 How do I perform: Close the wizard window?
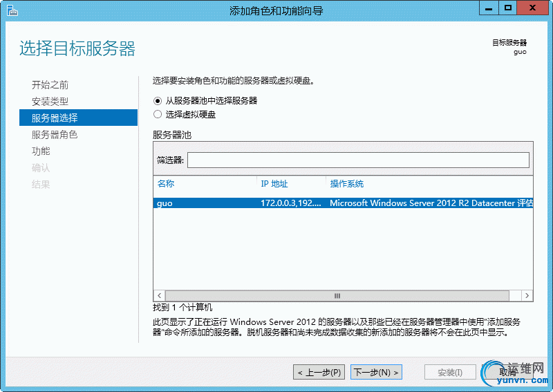click(532, 8)
